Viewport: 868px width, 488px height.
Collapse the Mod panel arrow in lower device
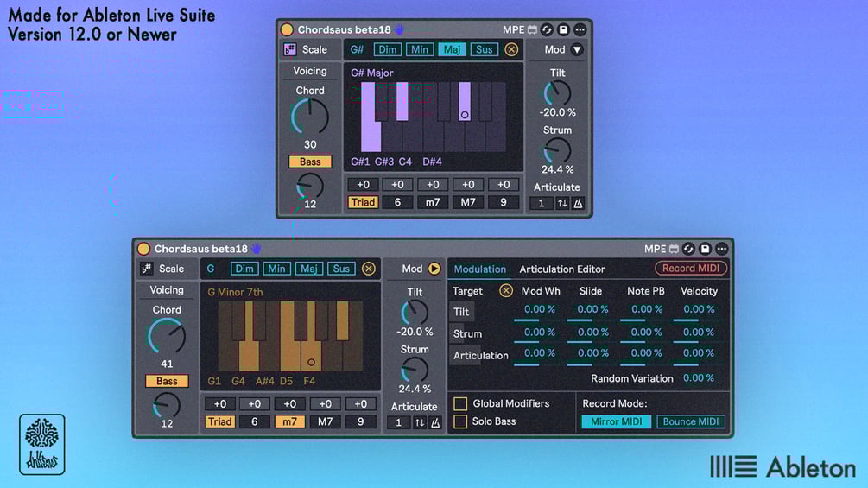point(434,269)
